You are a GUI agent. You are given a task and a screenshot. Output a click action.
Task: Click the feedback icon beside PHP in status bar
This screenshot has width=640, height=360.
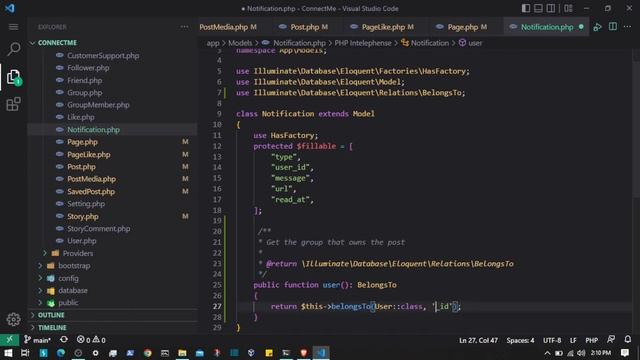611,340
